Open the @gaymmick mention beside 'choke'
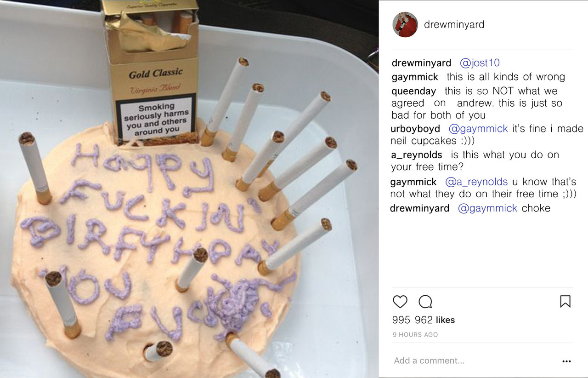588x378 pixels. (487, 208)
